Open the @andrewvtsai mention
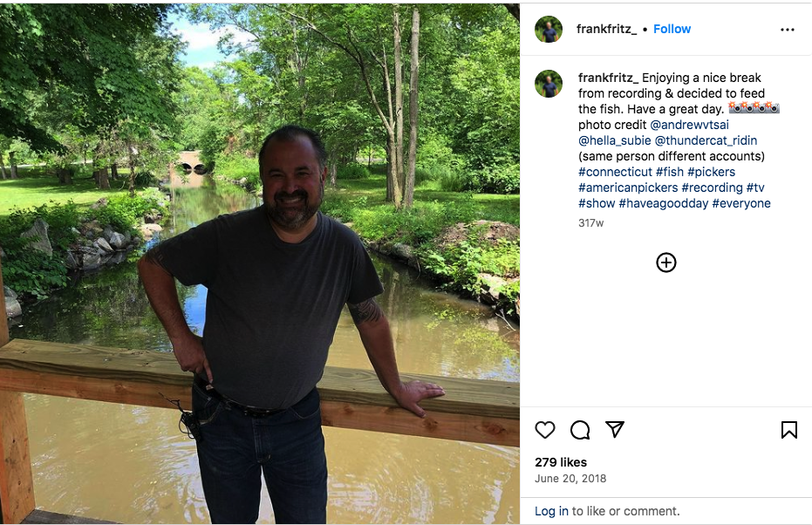The image size is (812, 525). (689, 125)
